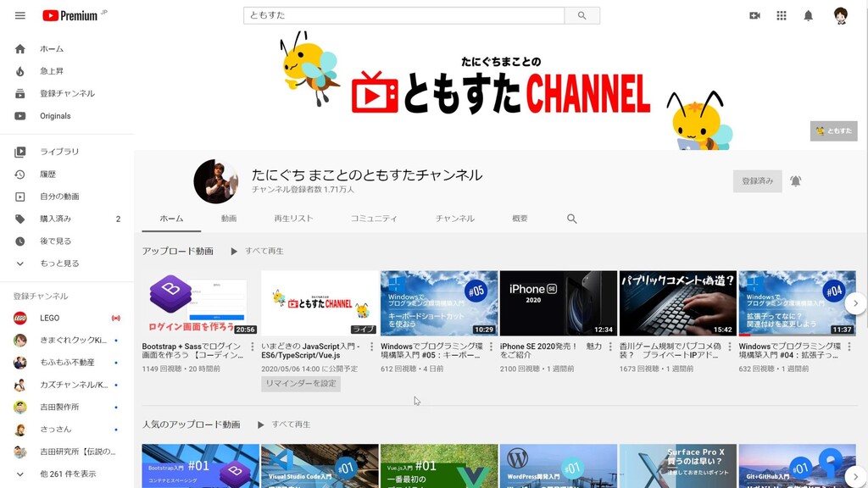Play all 人気のアップロード動画
Screen dimensions: 868x488
tap(283, 425)
